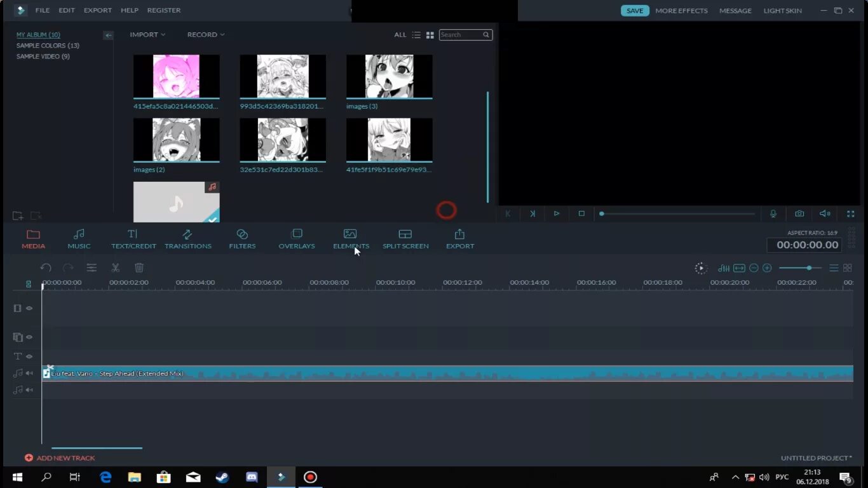Open the Elements tab
868x488 pixels.
click(351, 240)
